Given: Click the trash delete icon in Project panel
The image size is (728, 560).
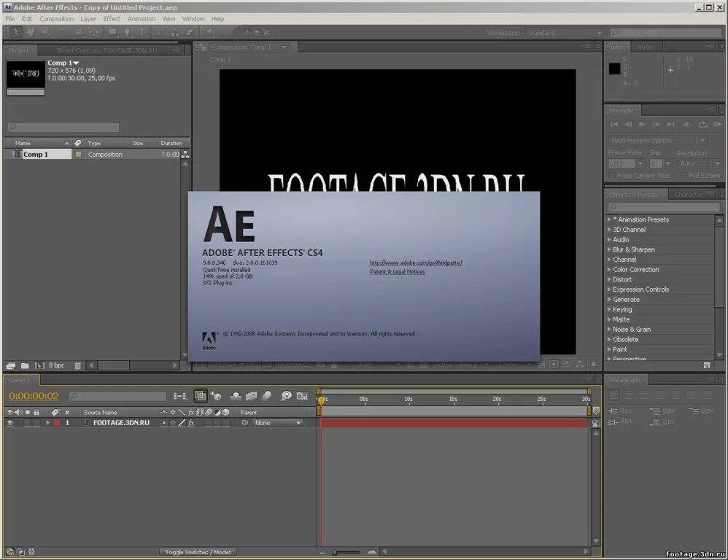Looking at the screenshot, I should [x=77, y=365].
